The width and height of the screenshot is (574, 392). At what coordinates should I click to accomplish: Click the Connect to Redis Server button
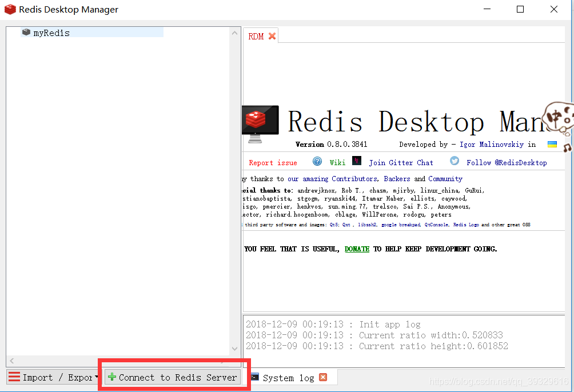[x=173, y=377]
